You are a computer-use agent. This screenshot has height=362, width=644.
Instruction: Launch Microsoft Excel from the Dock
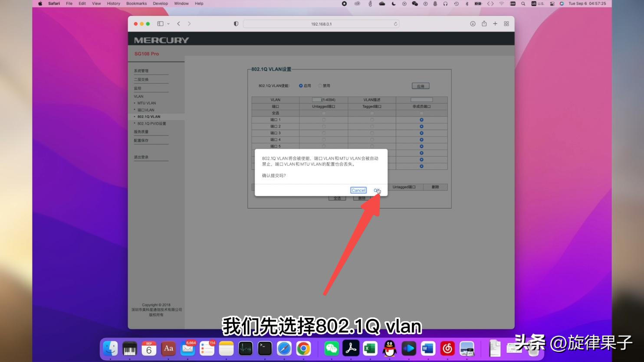pos(370,348)
